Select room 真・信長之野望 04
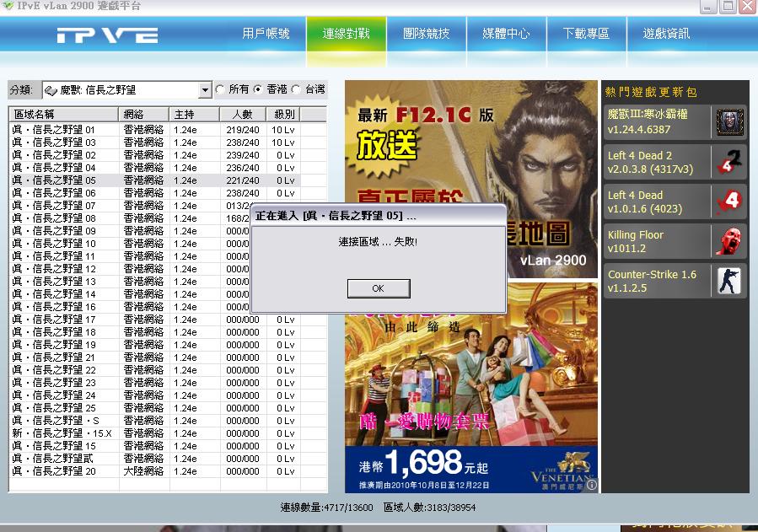This screenshot has height=532, width=758. [154, 168]
